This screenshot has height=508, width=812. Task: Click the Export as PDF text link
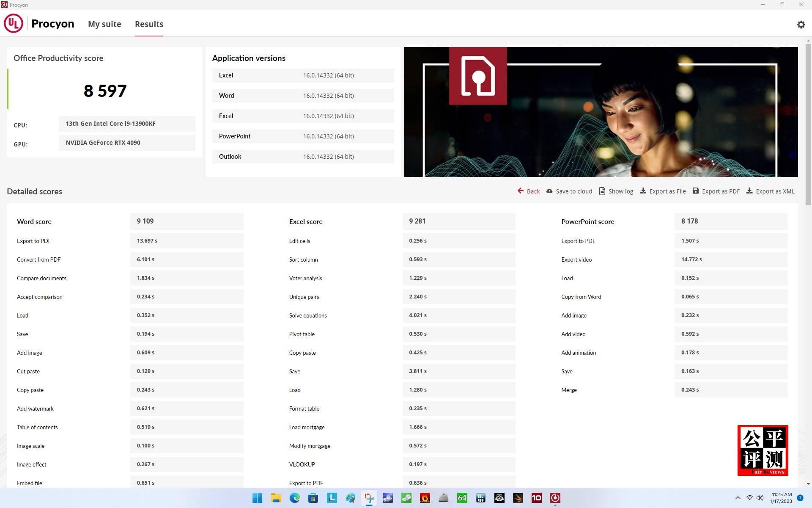pyautogui.click(x=721, y=191)
